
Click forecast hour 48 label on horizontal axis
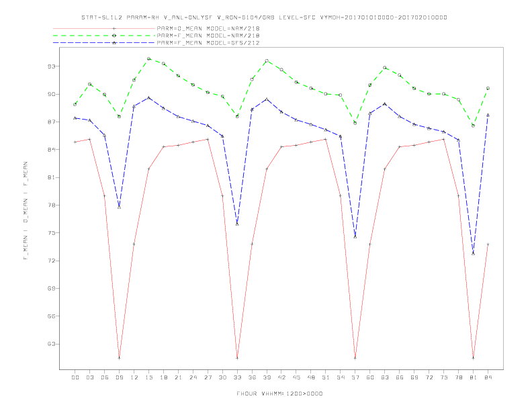pyautogui.click(x=311, y=377)
